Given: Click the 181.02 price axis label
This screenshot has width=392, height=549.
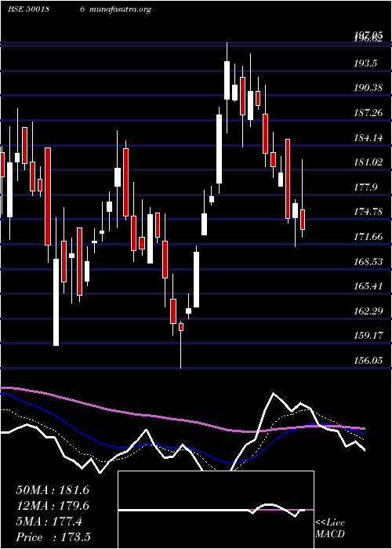Looking at the screenshot, I should 368,162.
